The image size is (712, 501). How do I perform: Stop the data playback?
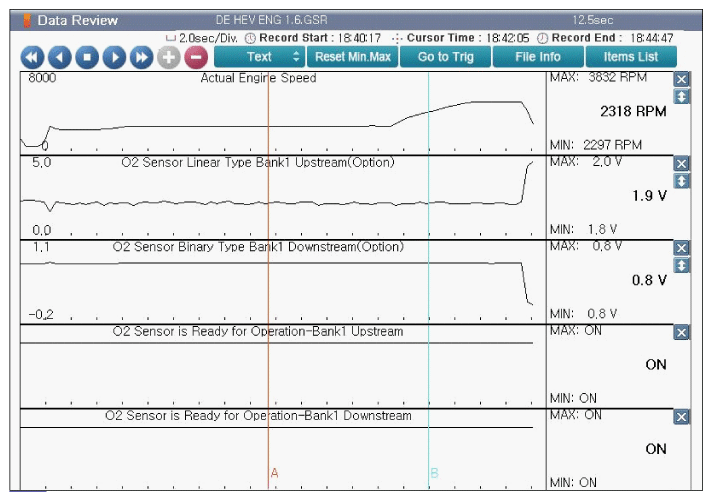87,57
